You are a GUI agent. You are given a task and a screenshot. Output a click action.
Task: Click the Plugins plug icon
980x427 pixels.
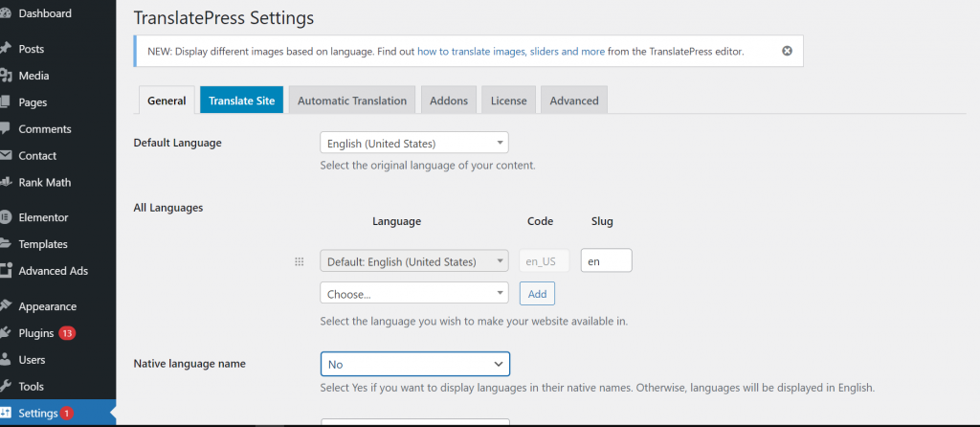pos(5,333)
